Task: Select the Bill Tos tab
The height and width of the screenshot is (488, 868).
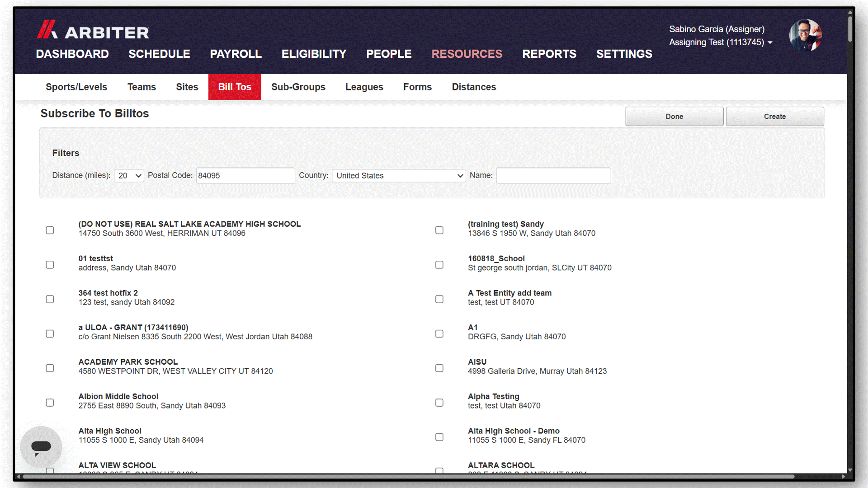Action: pyautogui.click(x=235, y=87)
